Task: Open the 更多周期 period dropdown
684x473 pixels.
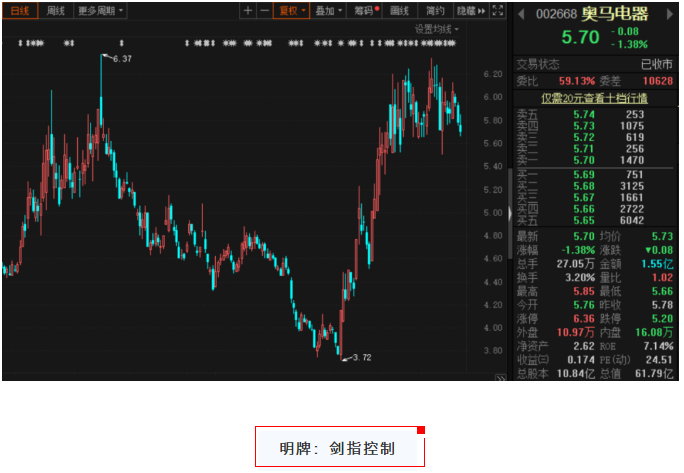Action: click(100, 10)
